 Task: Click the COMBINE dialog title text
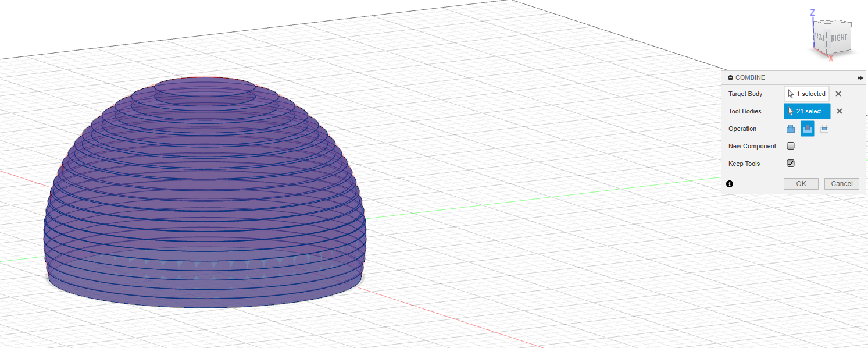[751, 78]
